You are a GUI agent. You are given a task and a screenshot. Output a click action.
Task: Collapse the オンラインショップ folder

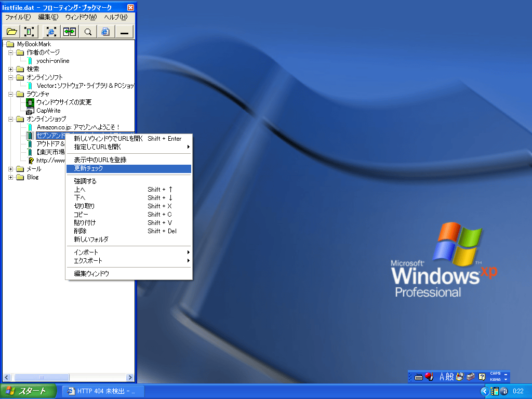pos(11,119)
